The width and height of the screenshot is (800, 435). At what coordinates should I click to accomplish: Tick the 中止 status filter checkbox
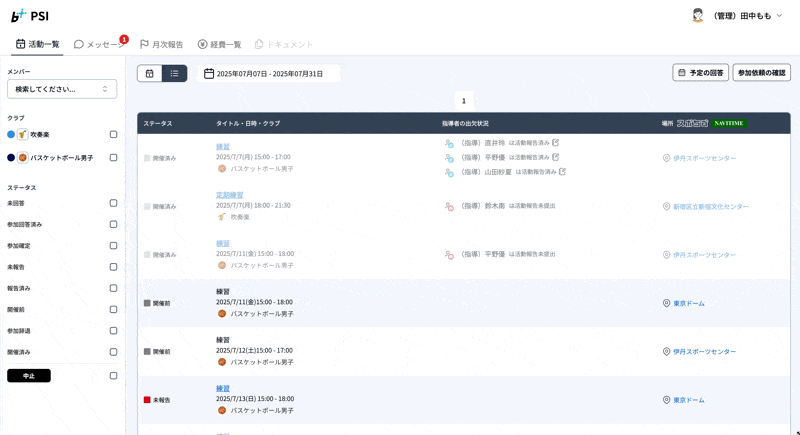[113, 376]
